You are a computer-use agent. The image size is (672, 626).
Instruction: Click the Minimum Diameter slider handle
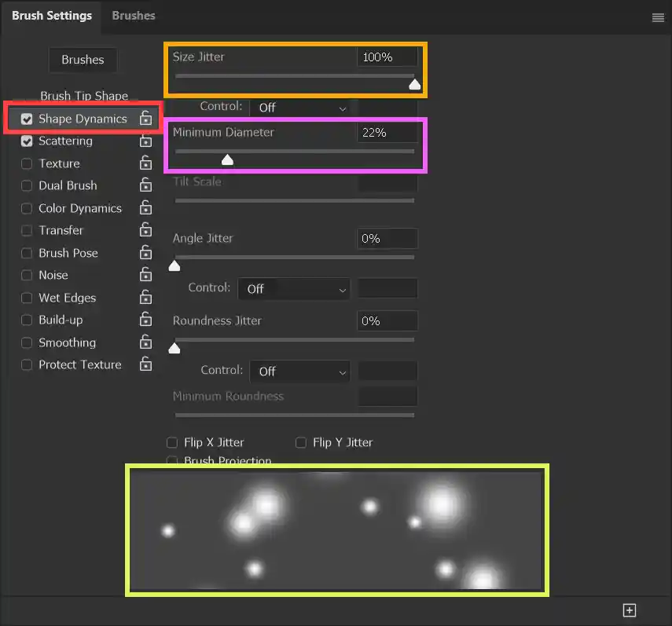pyautogui.click(x=227, y=160)
